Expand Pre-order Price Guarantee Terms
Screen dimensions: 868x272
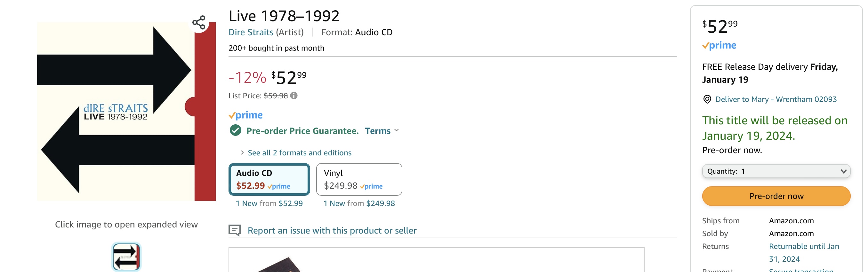click(x=382, y=131)
